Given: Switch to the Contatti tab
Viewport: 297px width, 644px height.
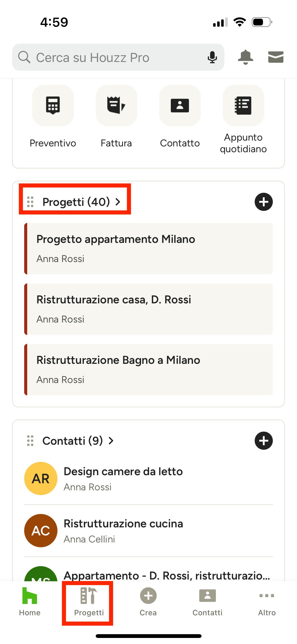Looking at the screenshot, I should [x=207, y=602].
